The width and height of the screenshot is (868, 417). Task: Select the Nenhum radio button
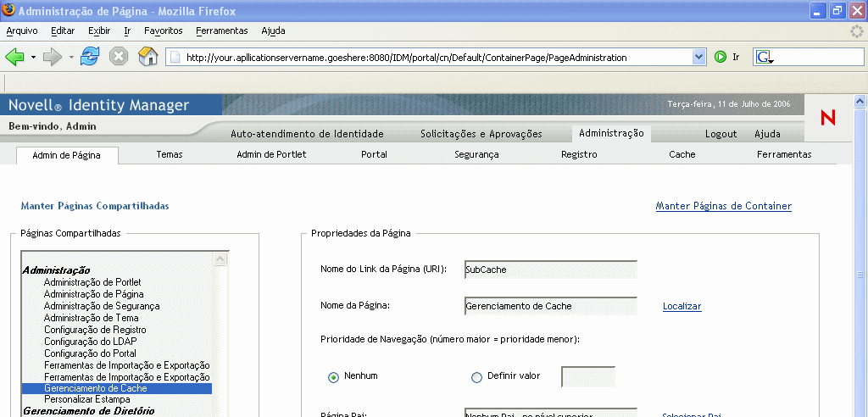[x=333, y=377]
